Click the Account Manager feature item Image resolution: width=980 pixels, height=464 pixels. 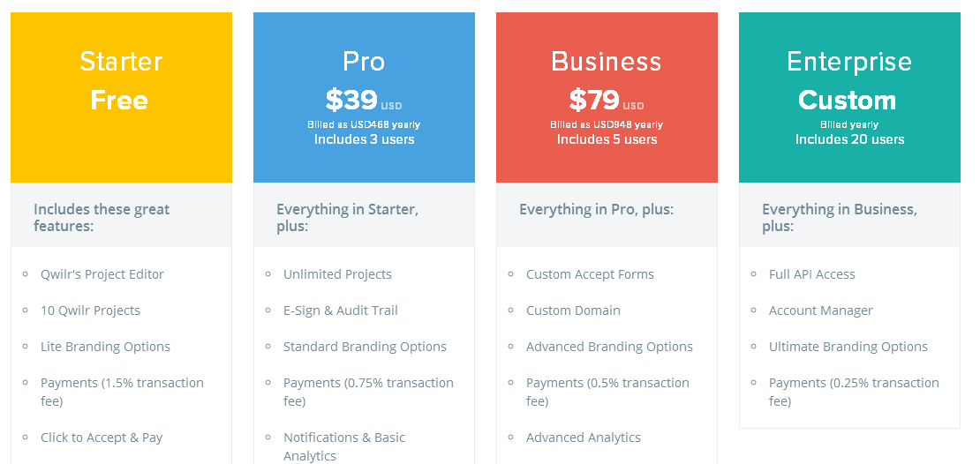coord(820,311)
